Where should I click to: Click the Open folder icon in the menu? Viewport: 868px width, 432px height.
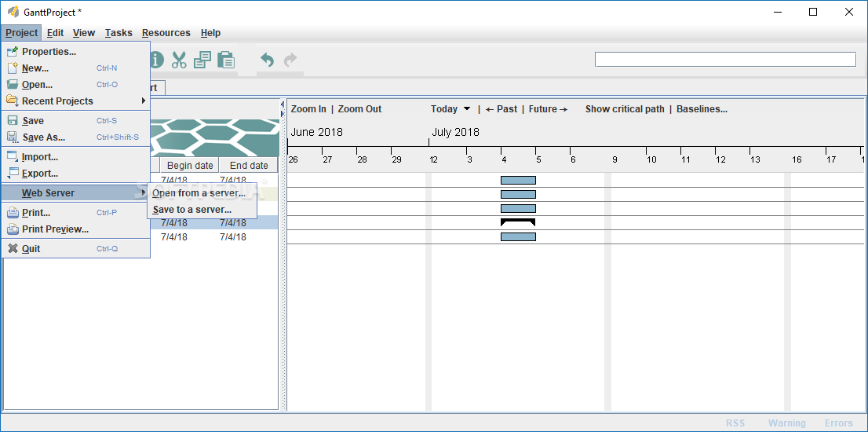tap(13, 85)
